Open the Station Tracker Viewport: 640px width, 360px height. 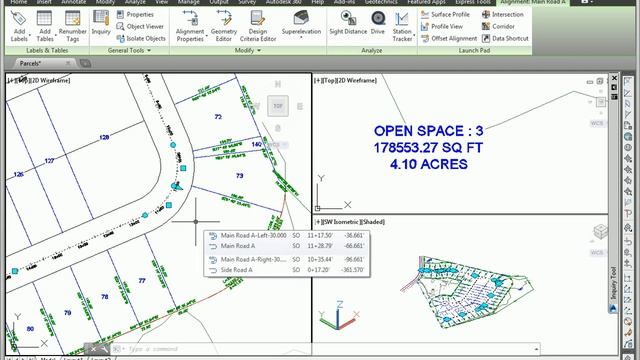click(402, 26)
